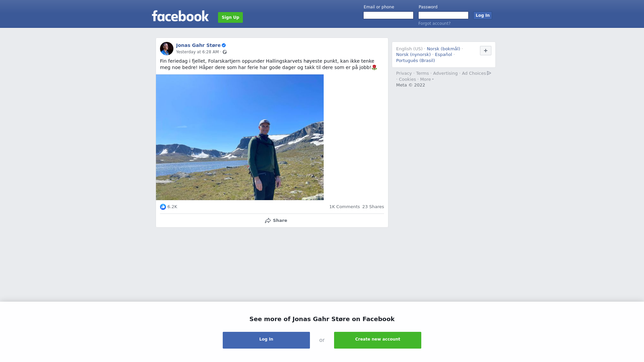Click the Log In button in header
644x362 pixels.
pyautogui.click(x=483, y=15)
